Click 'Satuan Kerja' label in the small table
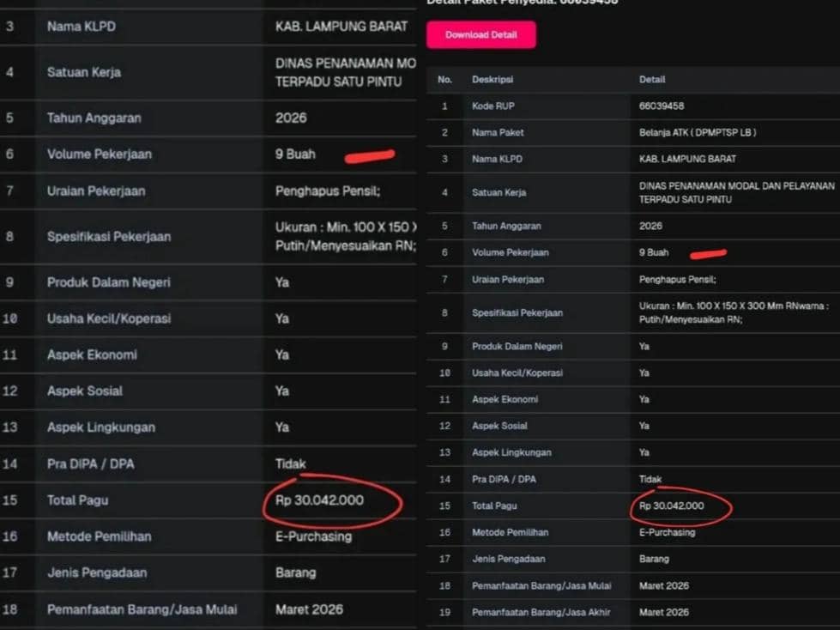This screenshot has width=840, height=630. pos(499,192)
